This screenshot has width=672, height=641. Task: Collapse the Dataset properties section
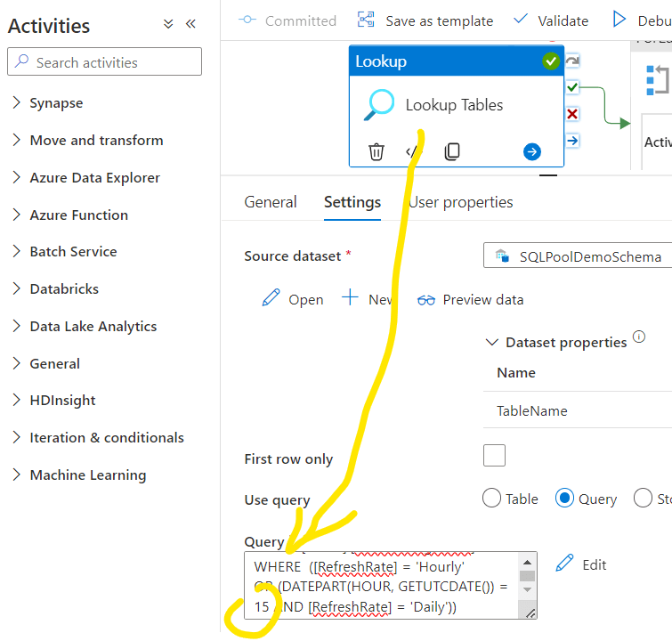(491, 343)
